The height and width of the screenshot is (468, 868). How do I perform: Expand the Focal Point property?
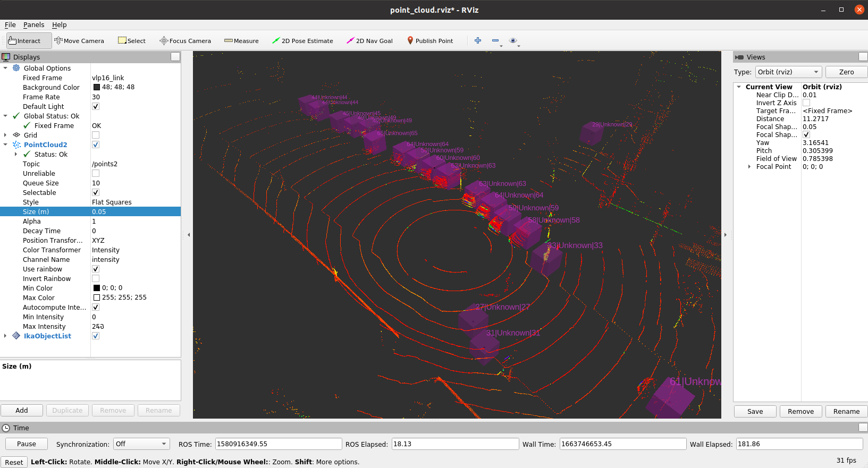[749, 167]
